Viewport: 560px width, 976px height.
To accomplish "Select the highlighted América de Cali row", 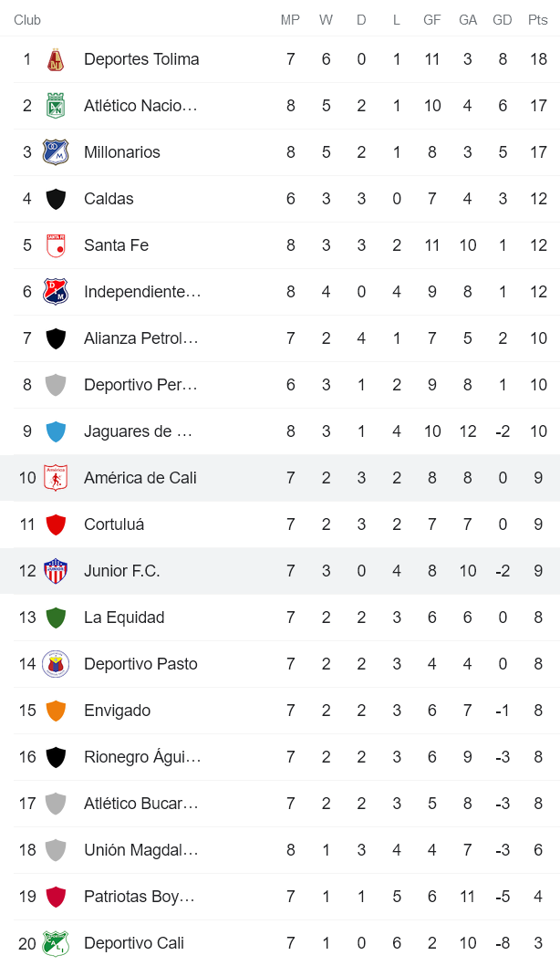I will (x=280, y=477).
